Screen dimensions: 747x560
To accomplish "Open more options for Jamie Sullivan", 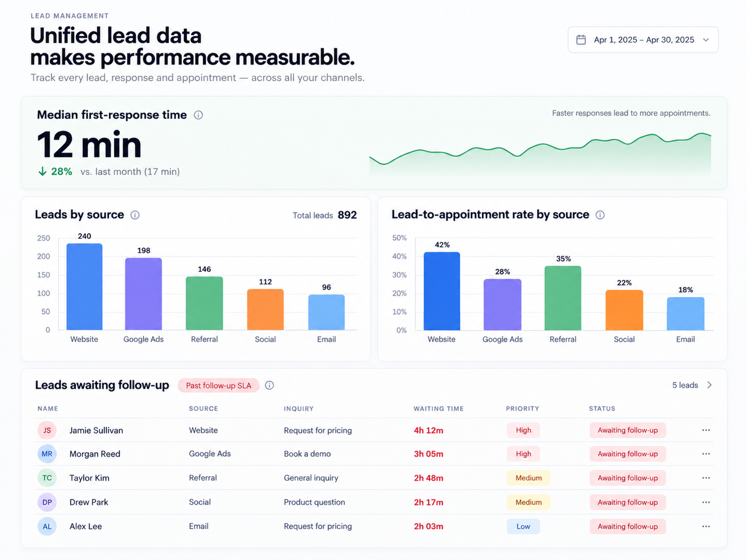I will tap(706, 430).
